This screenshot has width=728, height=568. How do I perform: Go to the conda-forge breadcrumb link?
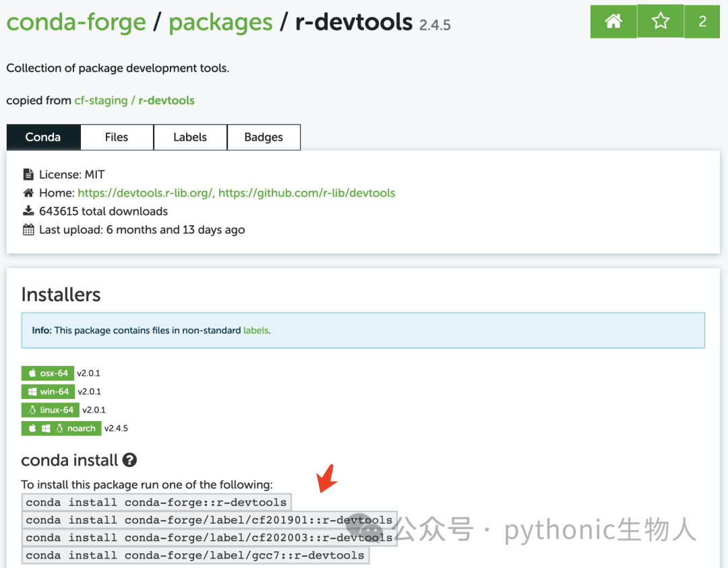[x=76, y=22]
